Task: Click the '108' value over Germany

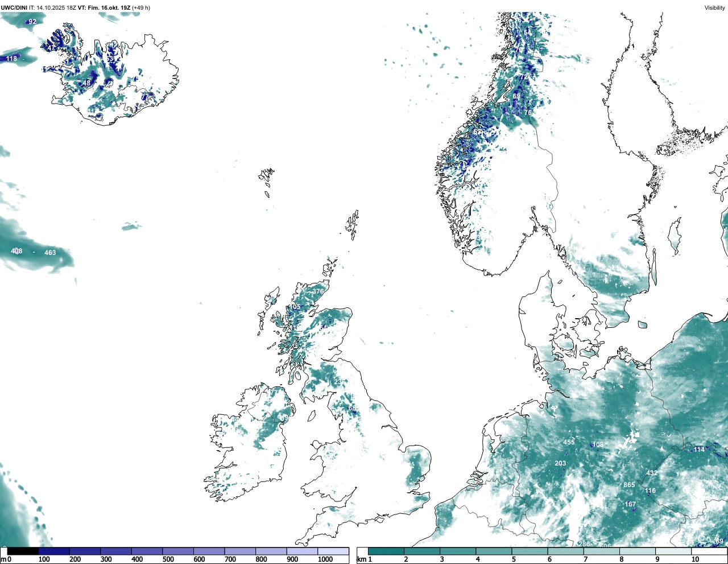Action: pyautogui.click(x=598, y=445)
